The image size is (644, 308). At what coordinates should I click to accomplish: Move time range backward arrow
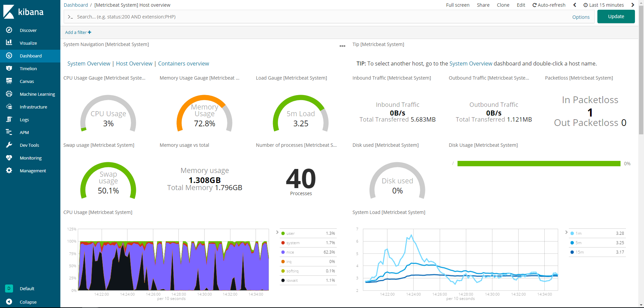pyautogui.click(x=575, y=5)
